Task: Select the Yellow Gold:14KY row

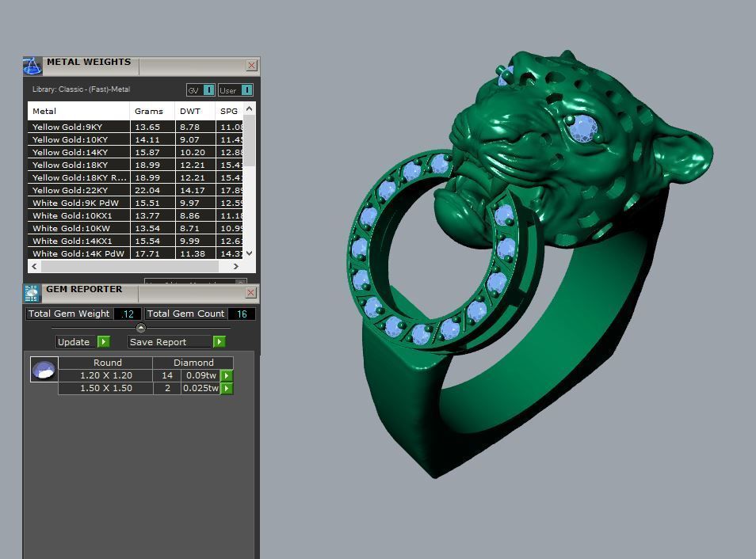Action: (x=136, y=152)
